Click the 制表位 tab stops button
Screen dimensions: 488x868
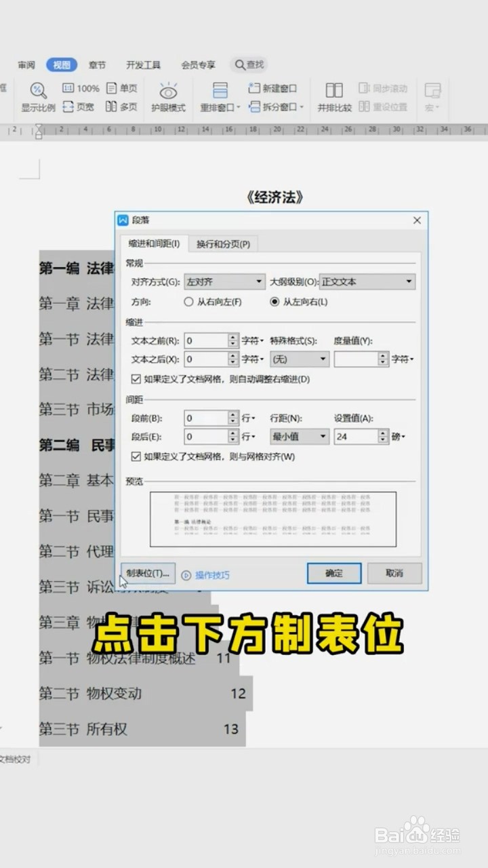point(148,573)
